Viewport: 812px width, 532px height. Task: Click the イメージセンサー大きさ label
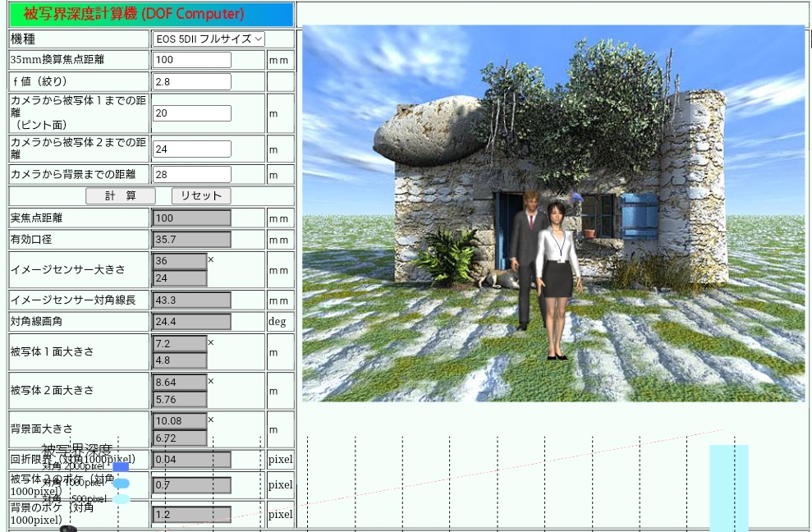click(x=68, y=269)
